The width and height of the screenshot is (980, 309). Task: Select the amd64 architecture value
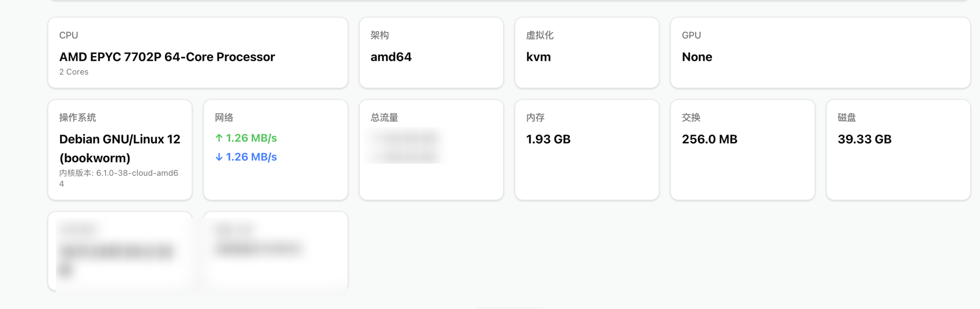coord(391,57)
